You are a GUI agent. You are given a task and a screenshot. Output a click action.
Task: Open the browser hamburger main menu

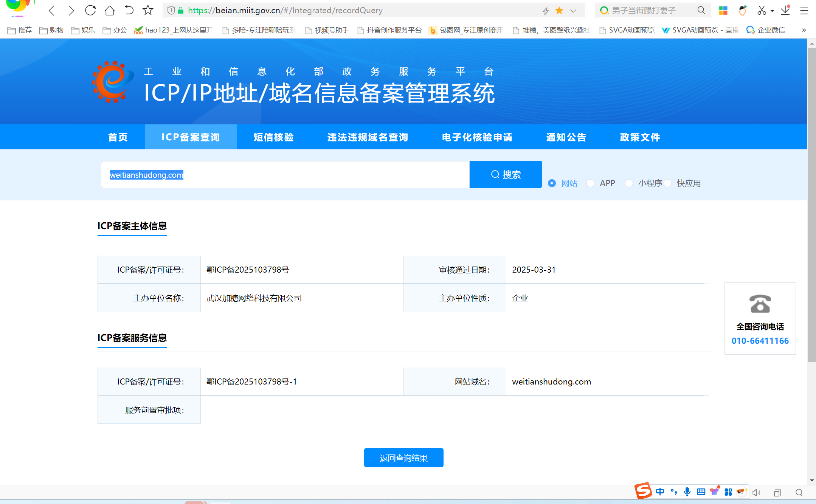(804, 10)
